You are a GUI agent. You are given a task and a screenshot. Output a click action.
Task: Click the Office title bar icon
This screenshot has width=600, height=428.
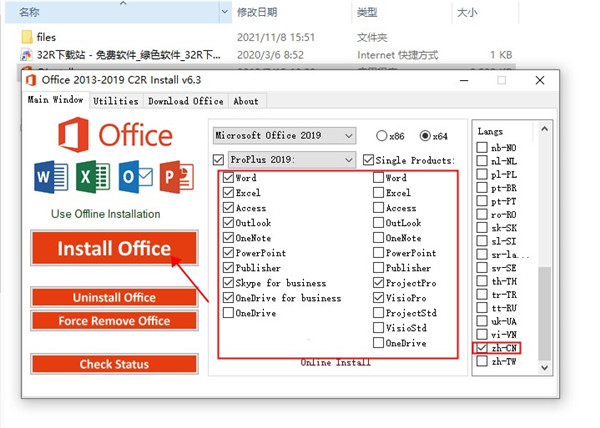tap(31, 80)
